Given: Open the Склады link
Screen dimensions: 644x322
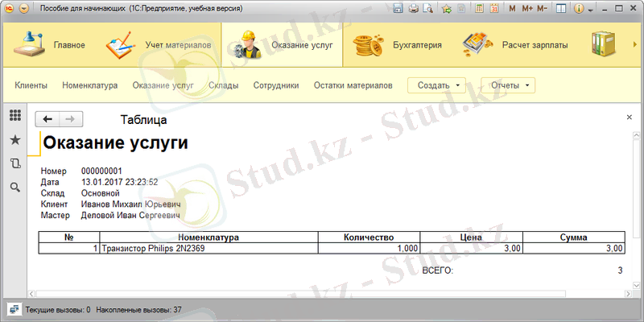Looking at the screenshot, I should [x=224, y=85].
